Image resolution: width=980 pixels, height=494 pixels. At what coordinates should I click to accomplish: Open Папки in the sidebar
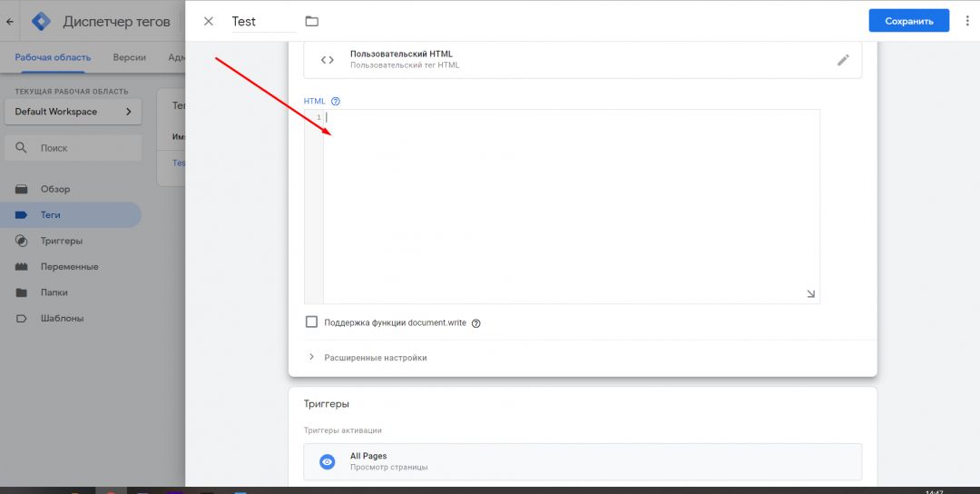[71, 292]
